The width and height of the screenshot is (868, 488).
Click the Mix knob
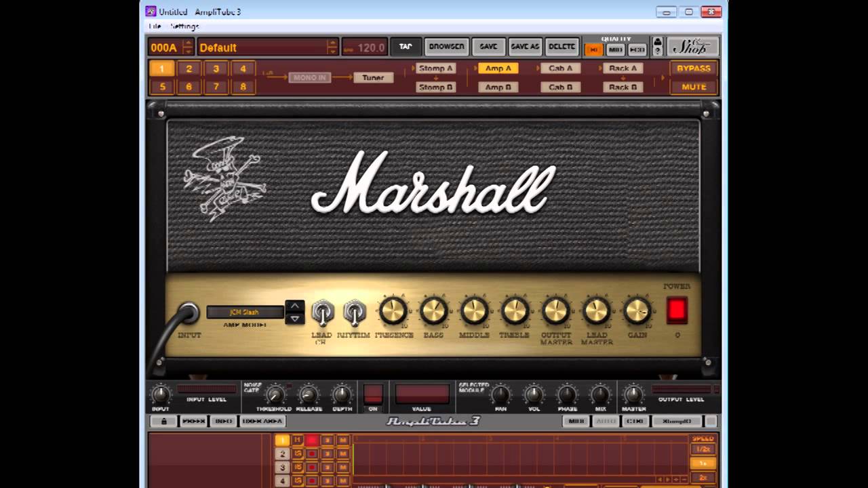(x=600, y=394)
